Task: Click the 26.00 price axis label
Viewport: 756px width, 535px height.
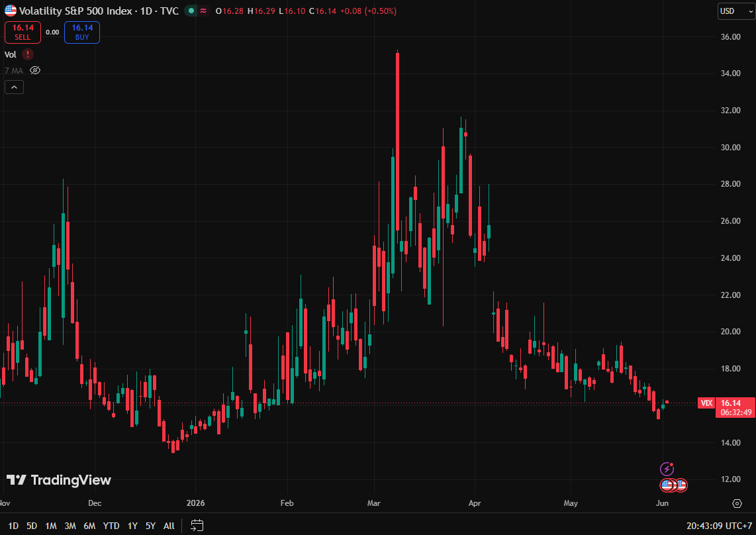Action: tap(730, 221)
